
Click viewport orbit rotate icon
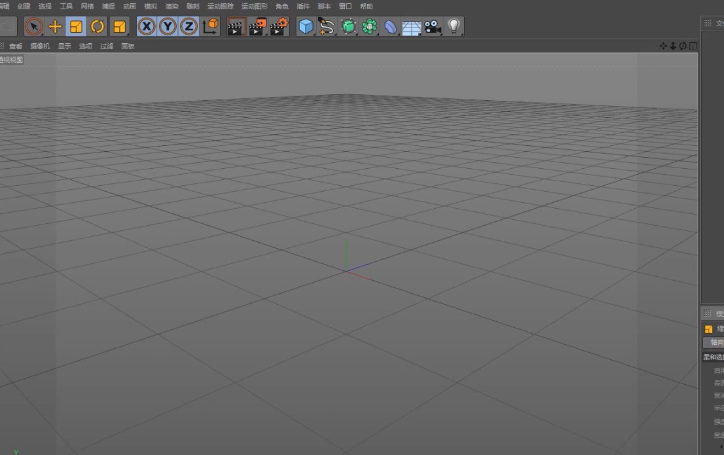[682, 46]
